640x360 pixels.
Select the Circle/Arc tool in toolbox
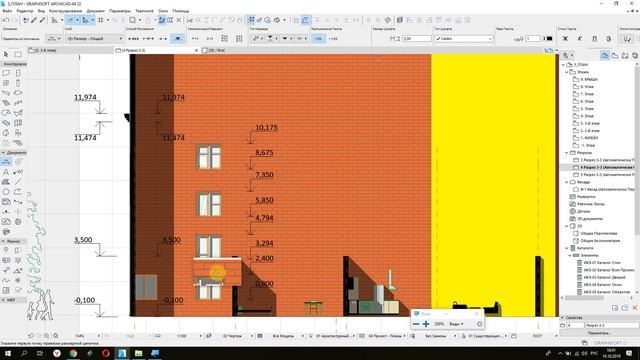6,191
